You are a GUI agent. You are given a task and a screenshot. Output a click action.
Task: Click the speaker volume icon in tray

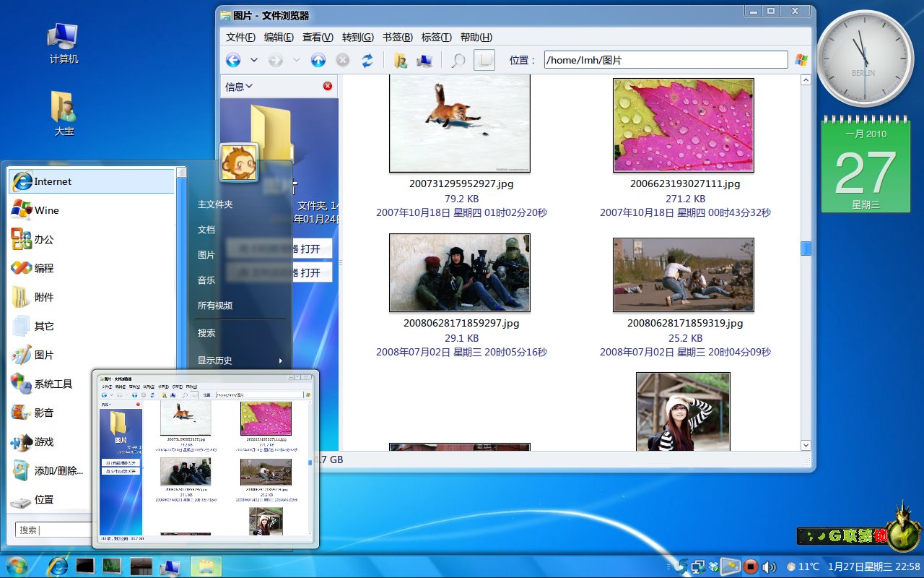pos(769,566)
